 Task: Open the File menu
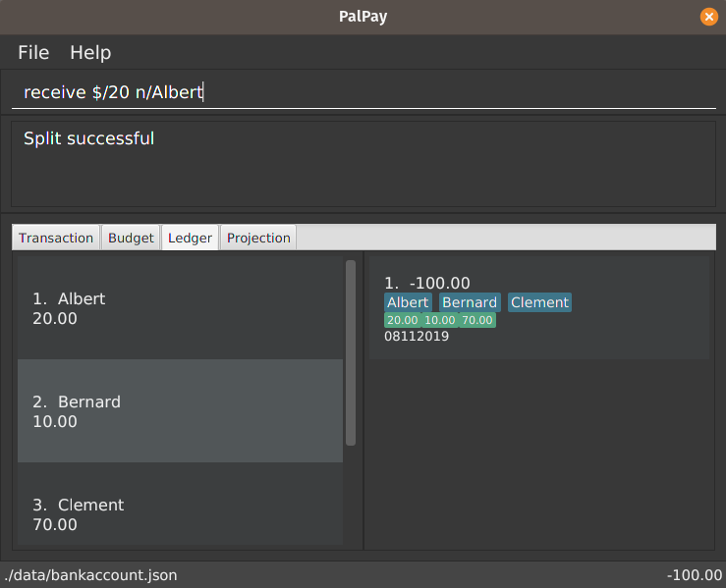(x=33, y=52)
